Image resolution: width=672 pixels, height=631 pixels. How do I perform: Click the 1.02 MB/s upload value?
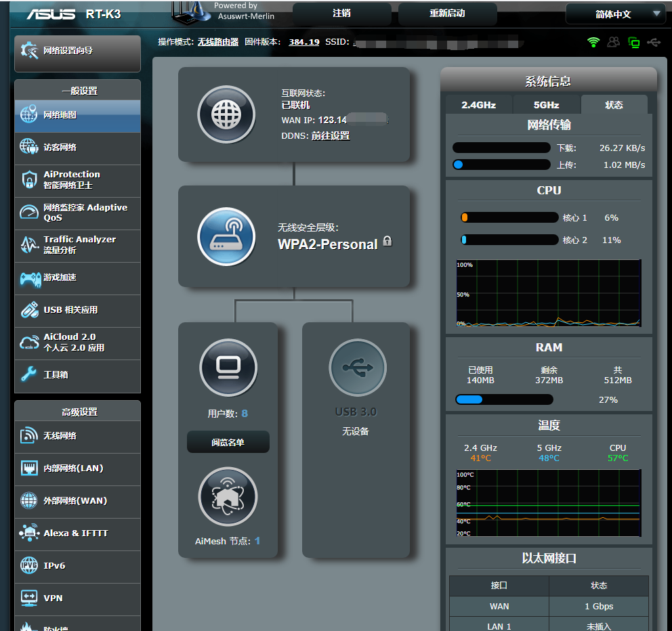click(624, 165)
